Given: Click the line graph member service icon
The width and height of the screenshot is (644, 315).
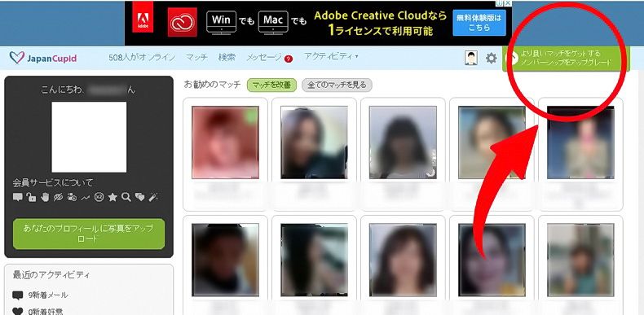Looking at the screenshot, I should click(x=85, y=198).
